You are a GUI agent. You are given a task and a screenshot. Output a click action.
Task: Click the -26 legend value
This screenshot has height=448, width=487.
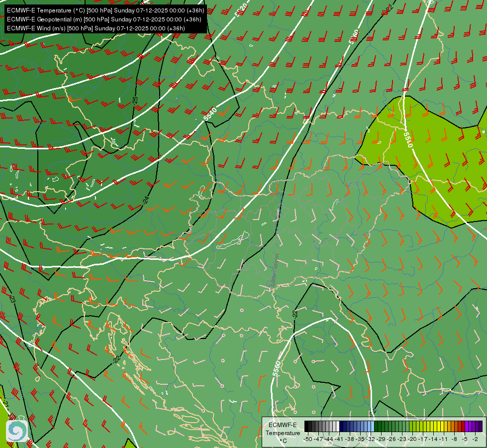click(x=391, y=440)
